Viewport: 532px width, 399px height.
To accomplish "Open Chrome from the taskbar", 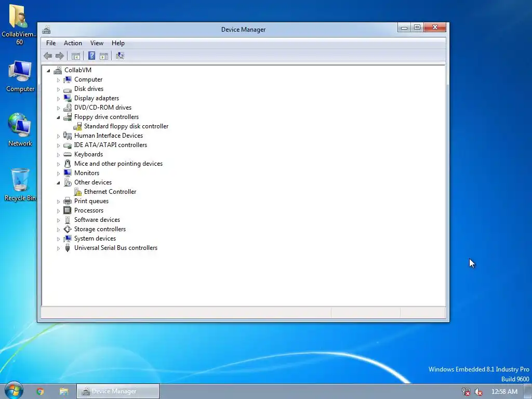I will pyautogui.click(x=40, y=392).
